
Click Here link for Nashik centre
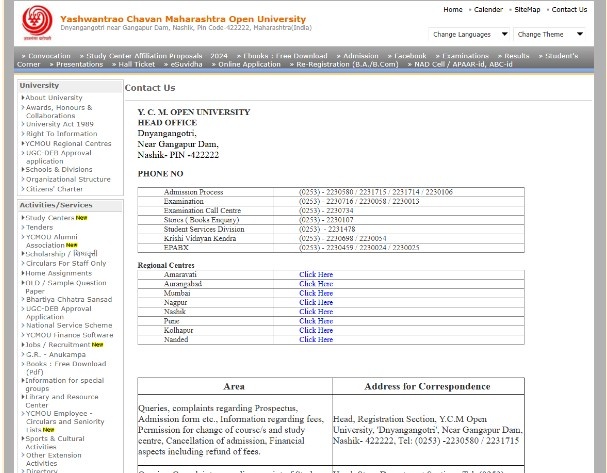[x=316, y=312]
